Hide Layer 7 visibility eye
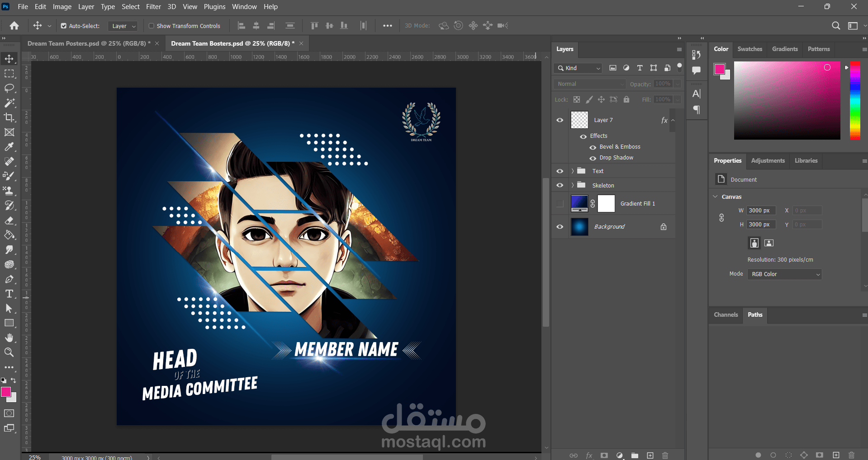The image size is (868, 460). (560, 120)
